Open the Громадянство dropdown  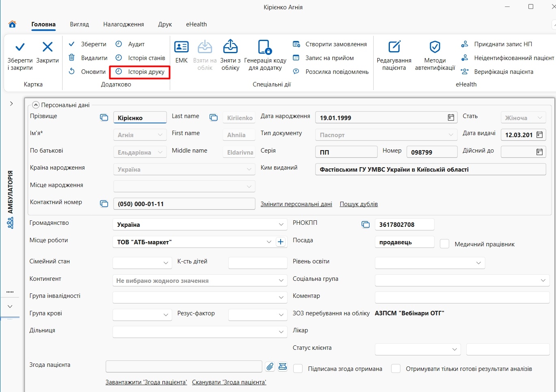tap(281, 224)
